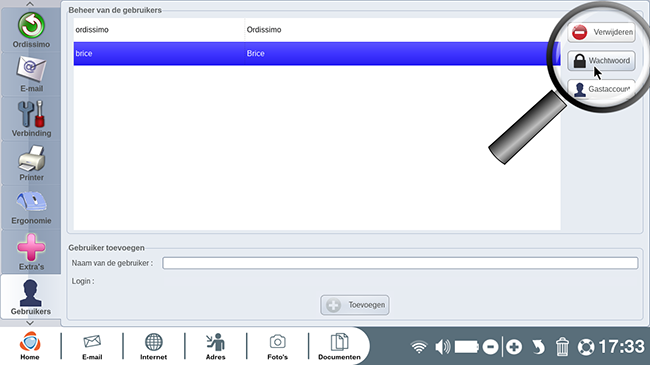Select the ordissimo user row
The height and width of the screenshot is (365, 650).
coord(317,29)
